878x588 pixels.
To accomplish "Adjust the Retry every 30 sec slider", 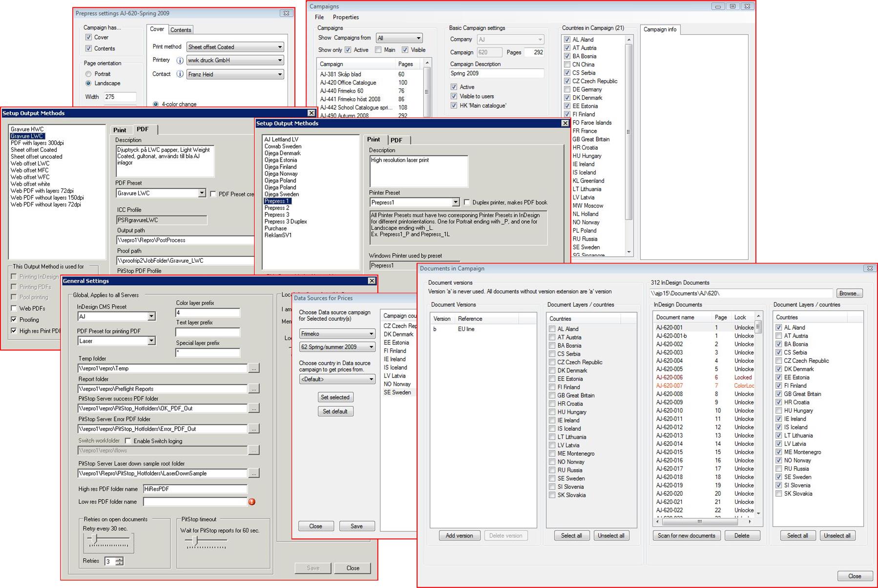I will click(x=95, y=539).
